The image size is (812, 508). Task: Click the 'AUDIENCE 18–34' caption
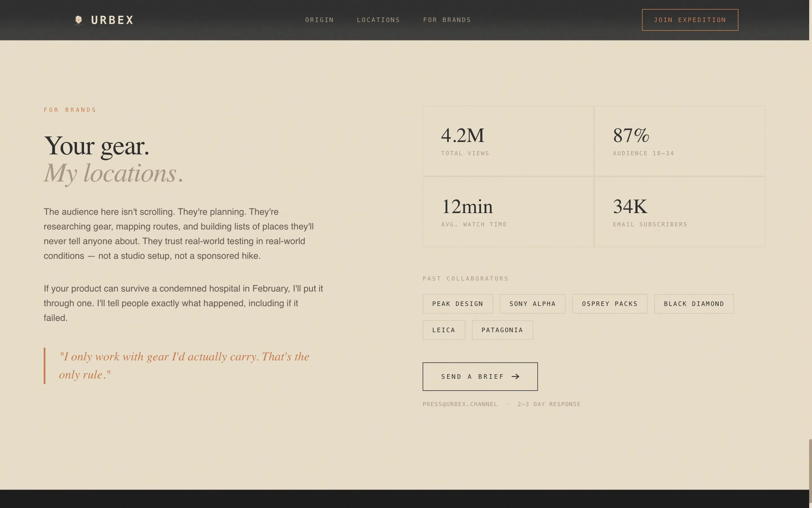pyautogui.click(x=643, y=153)
